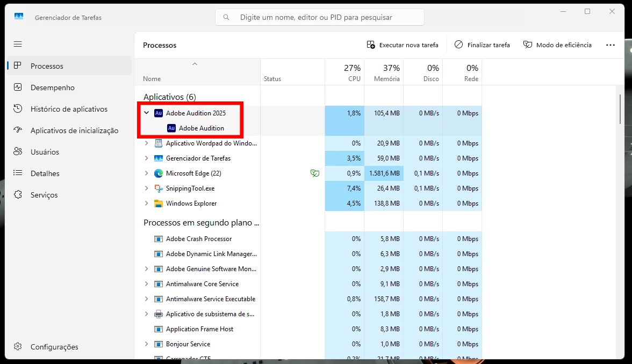This screenshot has height=364, width=632.
Task: Click the printer icon of Aplicativo de subsistema
Action: pyautogui.click(x=159, y=314)
